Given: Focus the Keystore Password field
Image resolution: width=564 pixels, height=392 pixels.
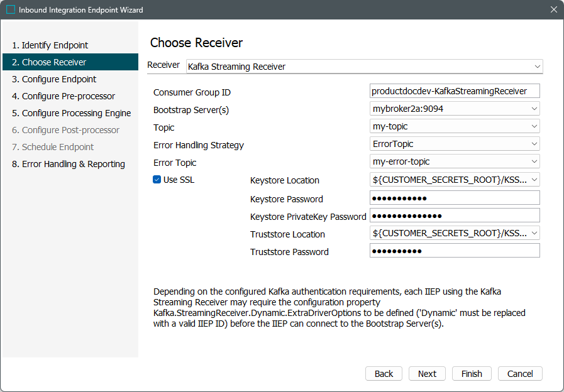Looking at the screenshot, I should 455,199.
